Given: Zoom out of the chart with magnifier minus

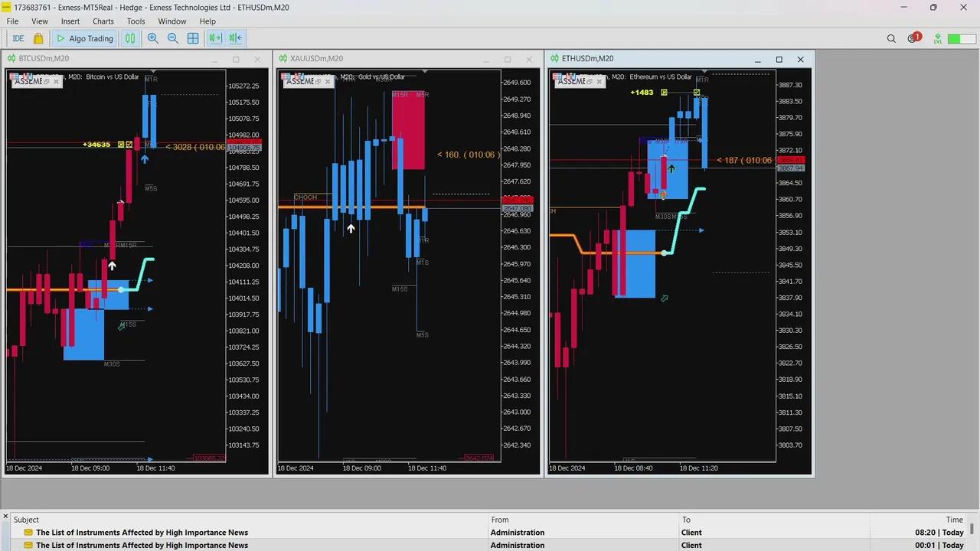Looking at the screenshot, I should [x=173, y=38].
